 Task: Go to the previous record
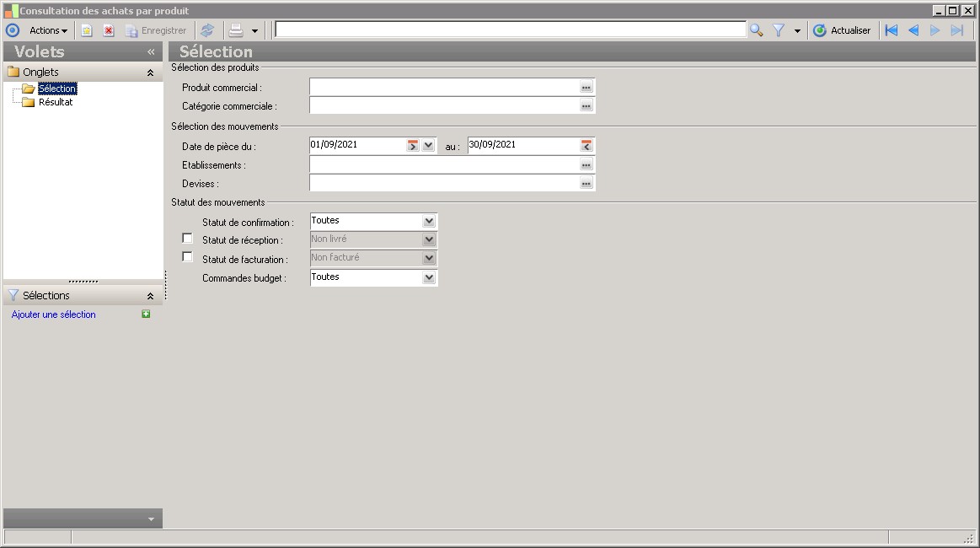pyautogui.click(x=913, y=30)
